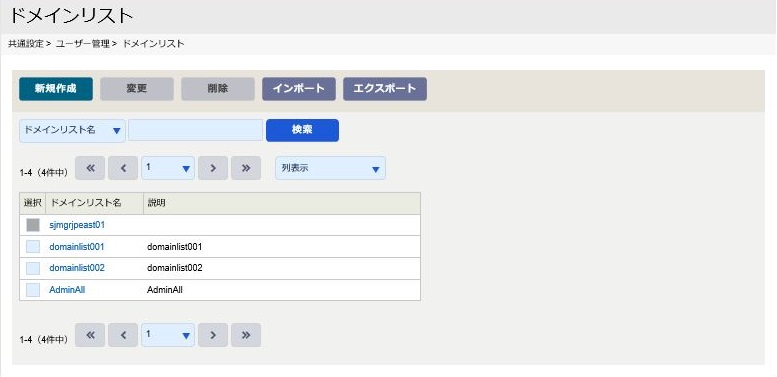
Task: Select the domainlist001 row checkbox
Action: [x=33, y=247]
